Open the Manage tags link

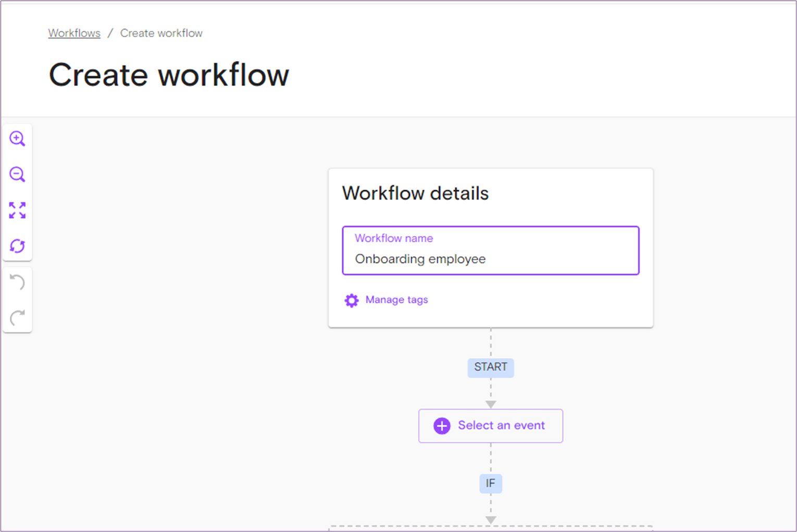point(396,300)
